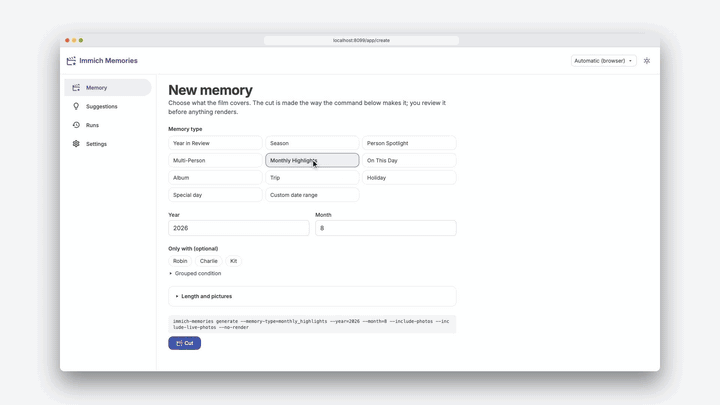Click the Runs history clock icon
Screen dimensions: 720x405
pos(76,125)
